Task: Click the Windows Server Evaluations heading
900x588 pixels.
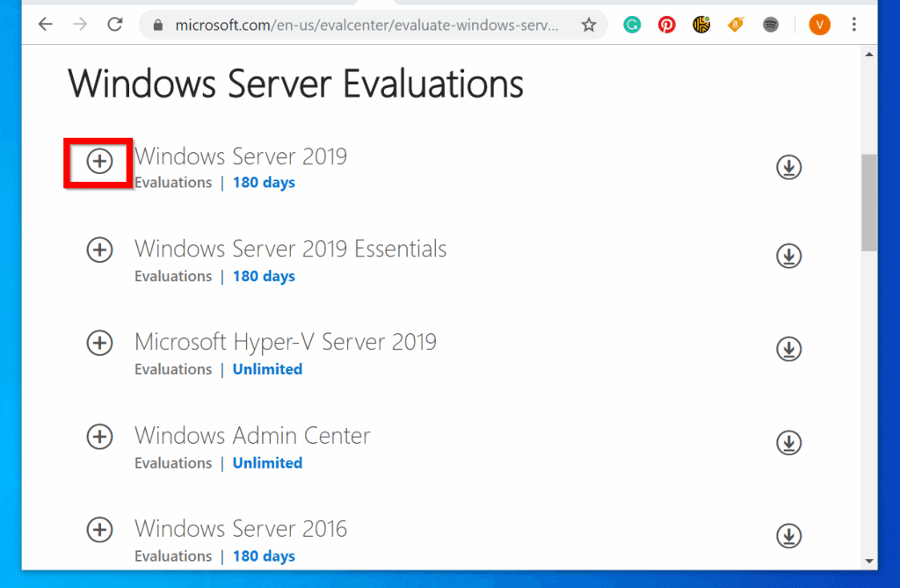Action: (x=295, y=83)
